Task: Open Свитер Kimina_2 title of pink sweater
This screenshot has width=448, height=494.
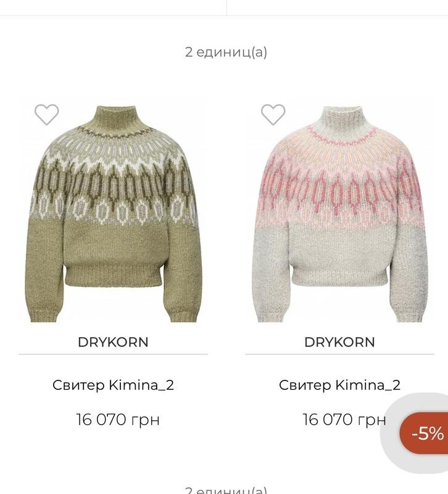Action: [x=339, y=385]
